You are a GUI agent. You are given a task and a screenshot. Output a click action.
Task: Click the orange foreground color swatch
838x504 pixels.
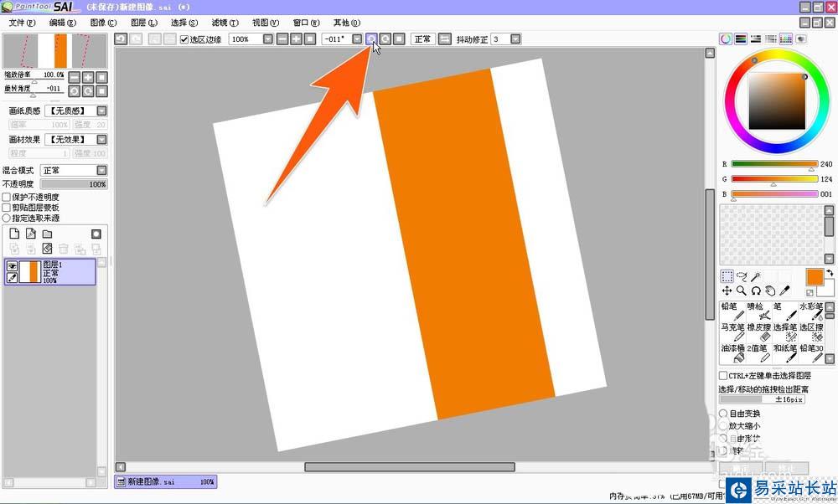click(815, 277)
